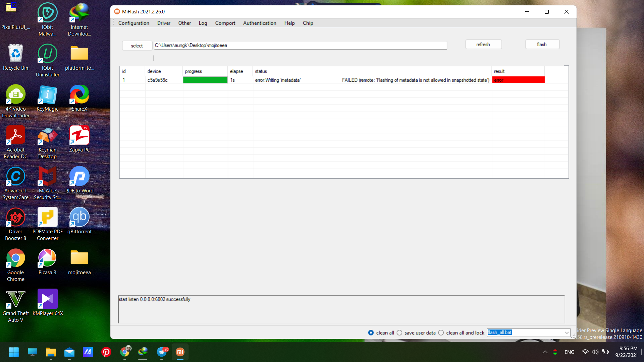This screenshot has height=362, width=644.
Task: Open the Configuration menu
Action: (x=133, y=23)
